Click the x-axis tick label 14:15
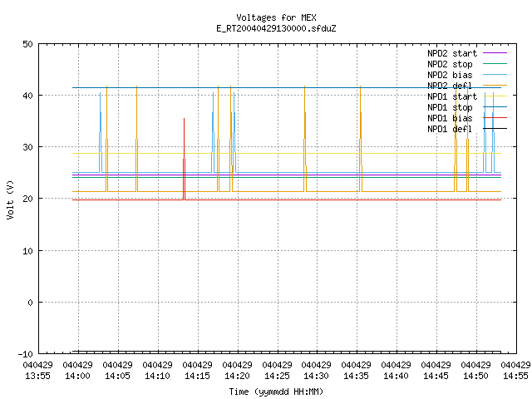532x399 pixels. [x=197, y=377]
